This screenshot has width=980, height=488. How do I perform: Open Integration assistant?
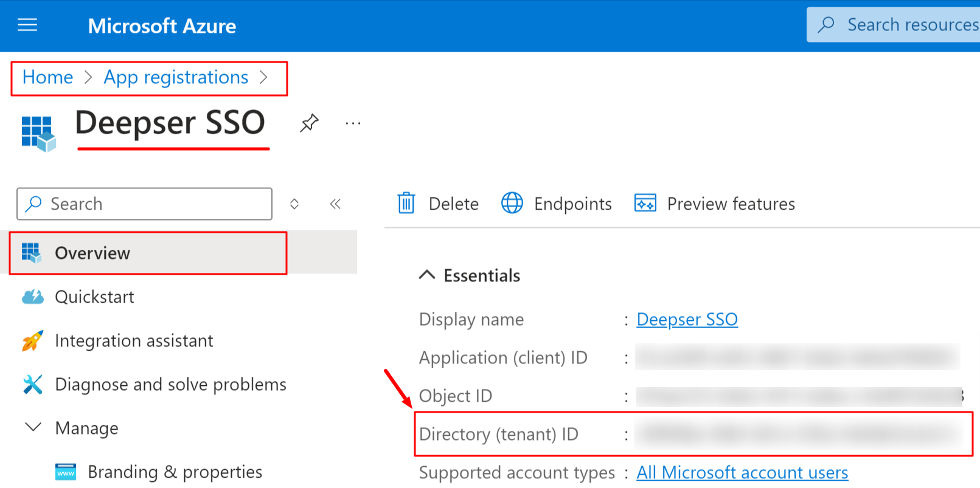click(134, 340)
